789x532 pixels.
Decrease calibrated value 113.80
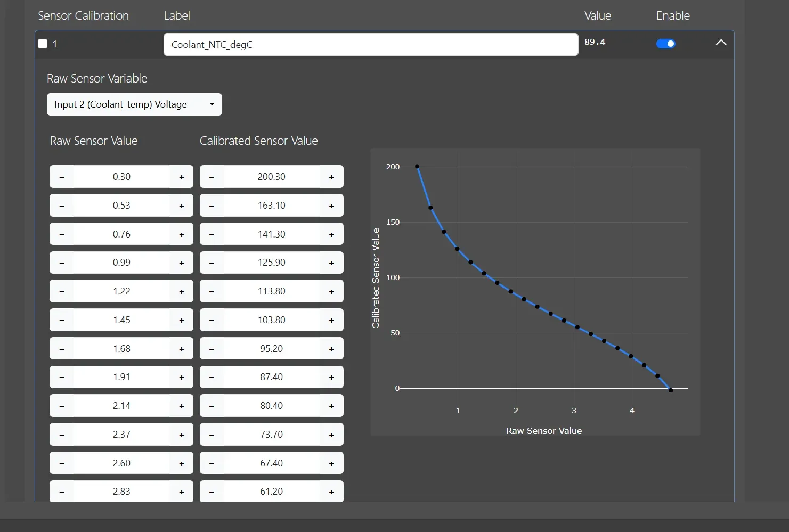212,291
